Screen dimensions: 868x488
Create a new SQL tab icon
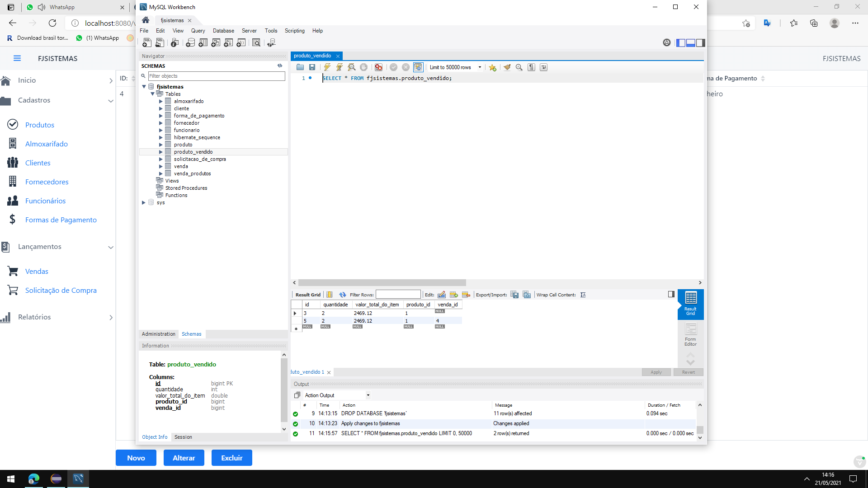coord(147,42)
